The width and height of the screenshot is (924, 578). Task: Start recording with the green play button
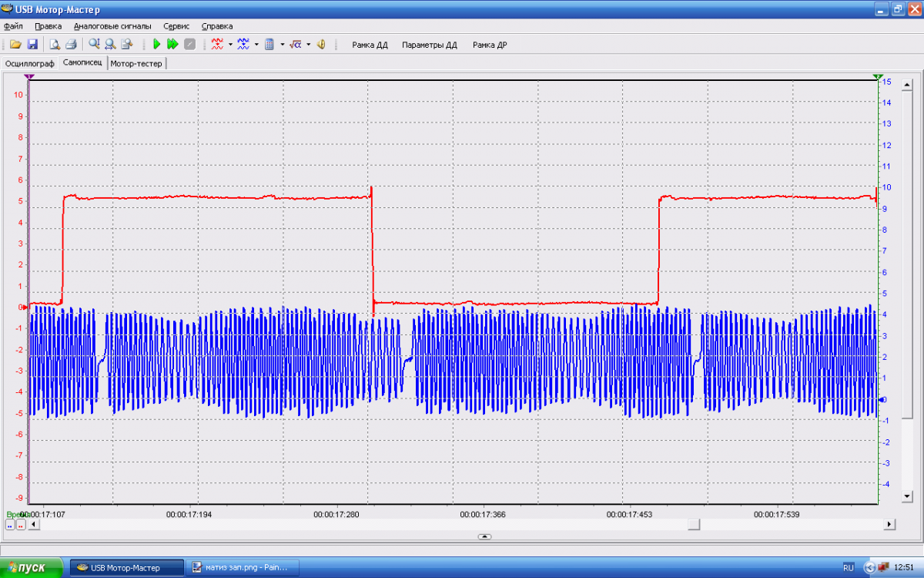click(x=156, y=45)
